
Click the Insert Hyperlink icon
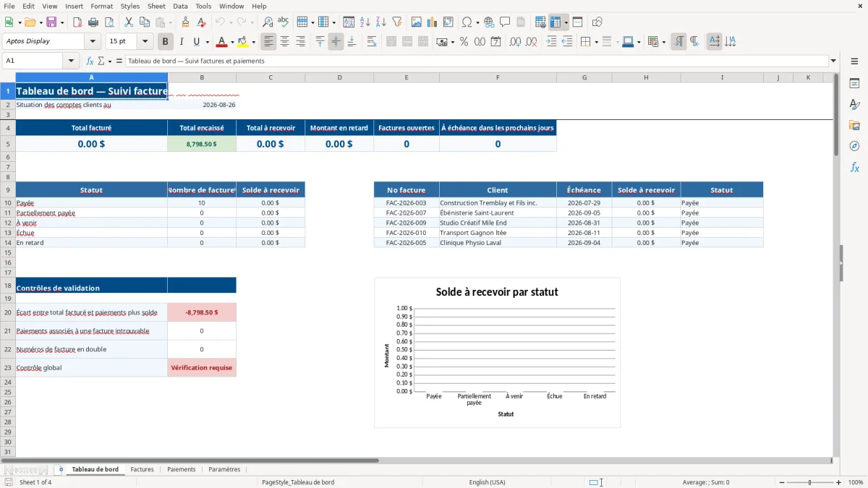click(489, 22)
